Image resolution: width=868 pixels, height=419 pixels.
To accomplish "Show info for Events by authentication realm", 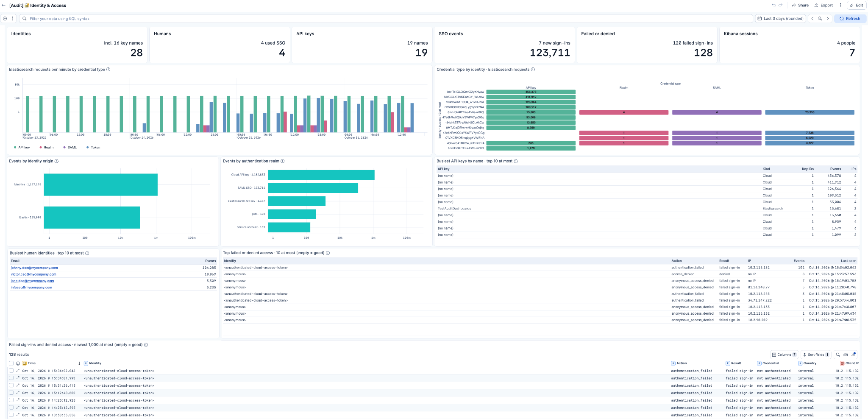I will tap(283, 161).
